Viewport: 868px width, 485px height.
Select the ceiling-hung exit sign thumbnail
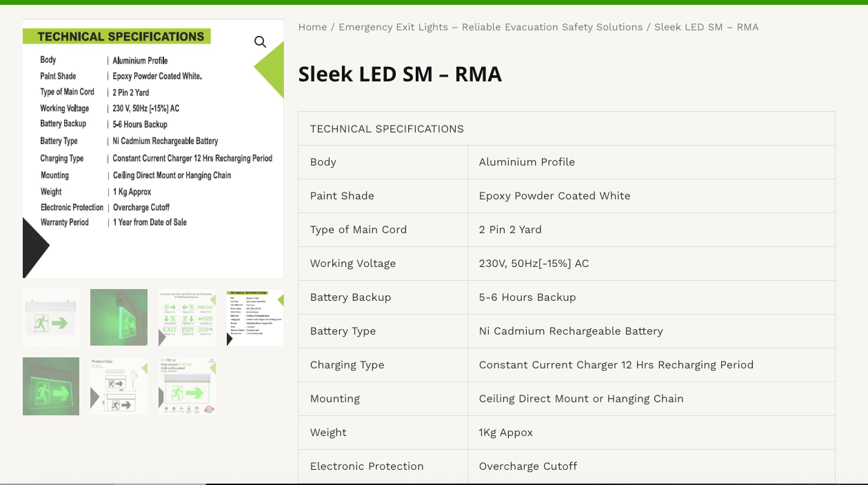pos(51,317)
